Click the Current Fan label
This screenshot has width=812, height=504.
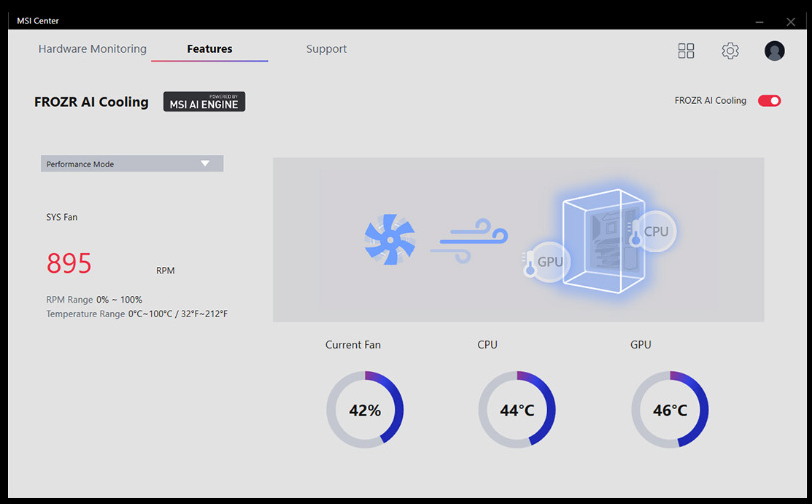[353, 345]
